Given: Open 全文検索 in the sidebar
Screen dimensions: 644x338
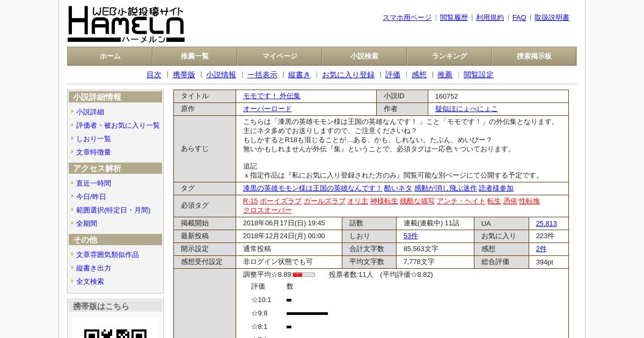Looking at the screenshot, I should pos(90,282).
